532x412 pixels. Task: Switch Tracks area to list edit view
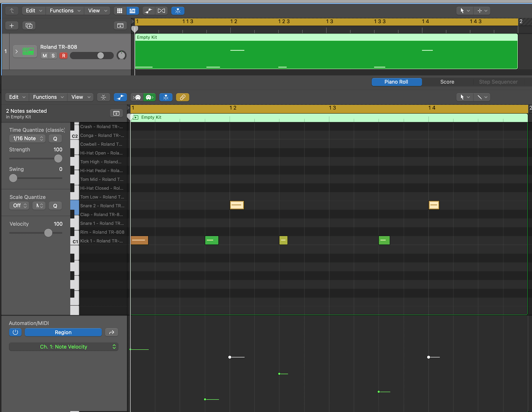pyautogui.click(x=132, y=11)
